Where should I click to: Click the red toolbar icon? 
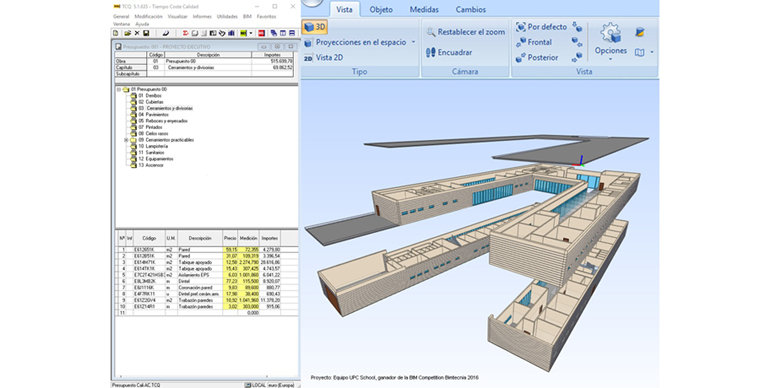(261, 33)
